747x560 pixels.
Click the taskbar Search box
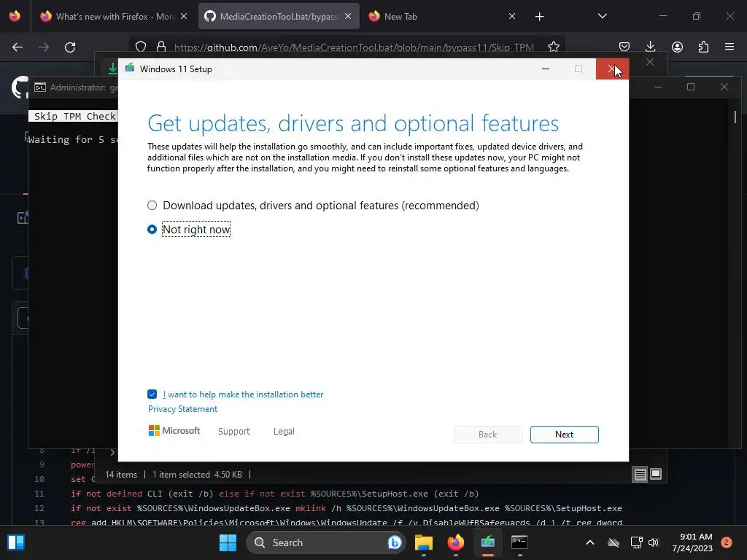325,542
